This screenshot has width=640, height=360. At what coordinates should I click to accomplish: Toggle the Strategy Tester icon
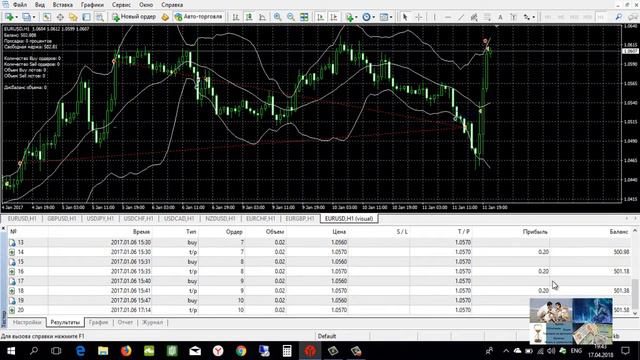(x=99, y=17)
